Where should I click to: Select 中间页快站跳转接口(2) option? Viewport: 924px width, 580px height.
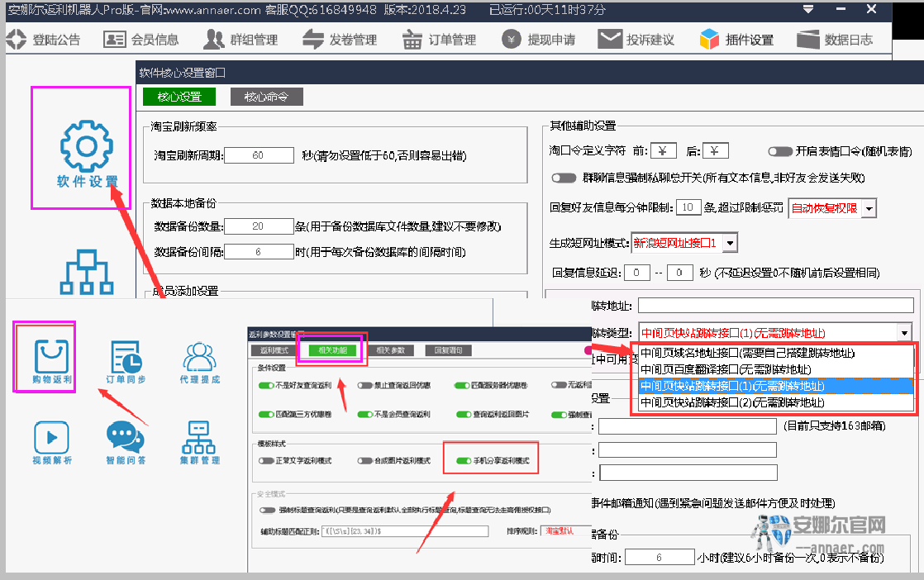coord(776,402)
